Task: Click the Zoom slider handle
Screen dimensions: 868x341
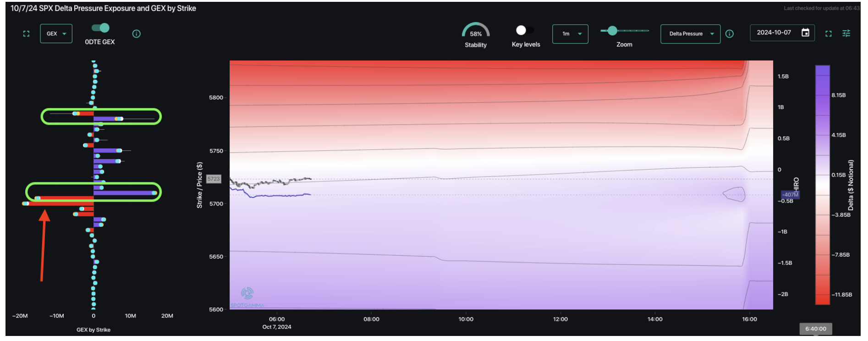Action: (612, 31)
